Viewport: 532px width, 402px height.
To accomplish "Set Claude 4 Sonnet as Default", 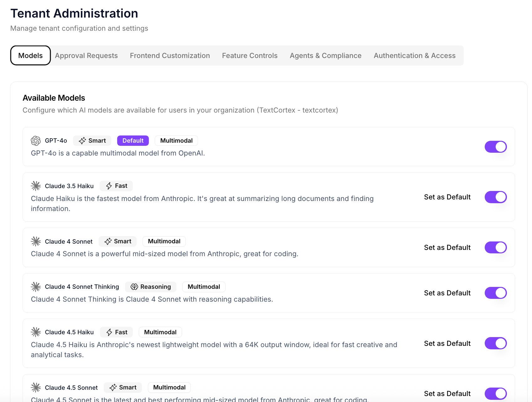I will point(447,247).
